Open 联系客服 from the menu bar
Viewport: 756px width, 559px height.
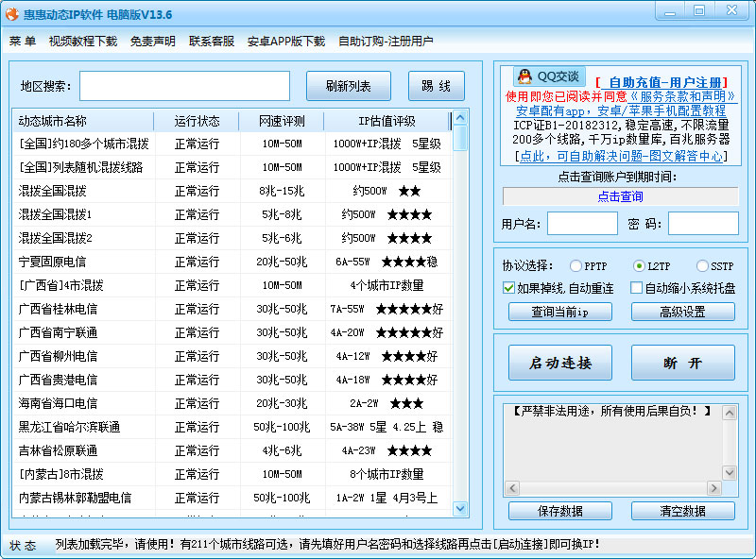point(213,41)
